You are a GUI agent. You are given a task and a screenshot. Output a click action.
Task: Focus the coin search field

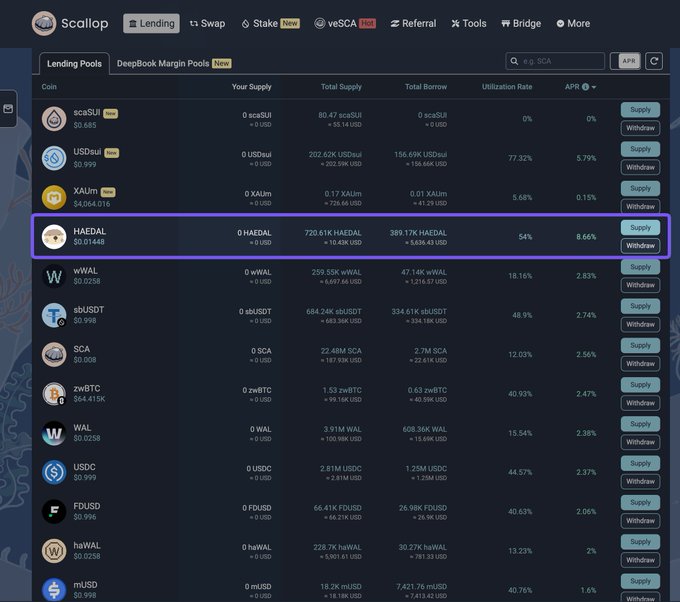[x=555, y=61]
